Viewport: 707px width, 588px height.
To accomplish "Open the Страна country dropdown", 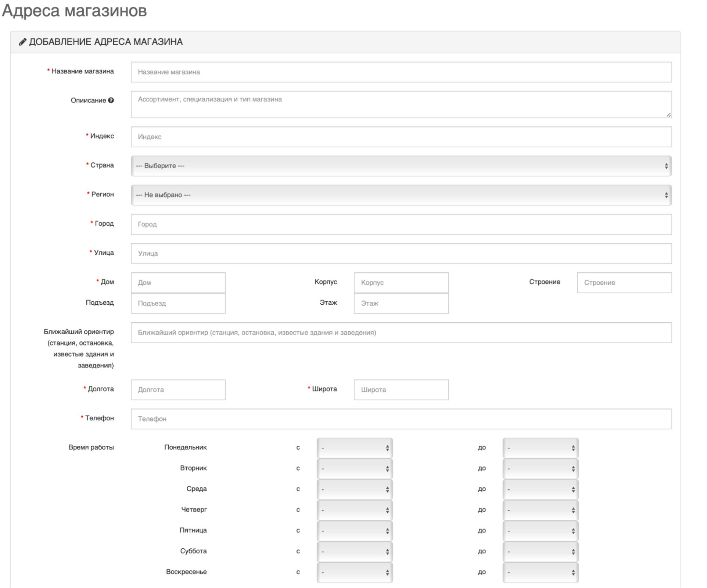I will [401, 166].
